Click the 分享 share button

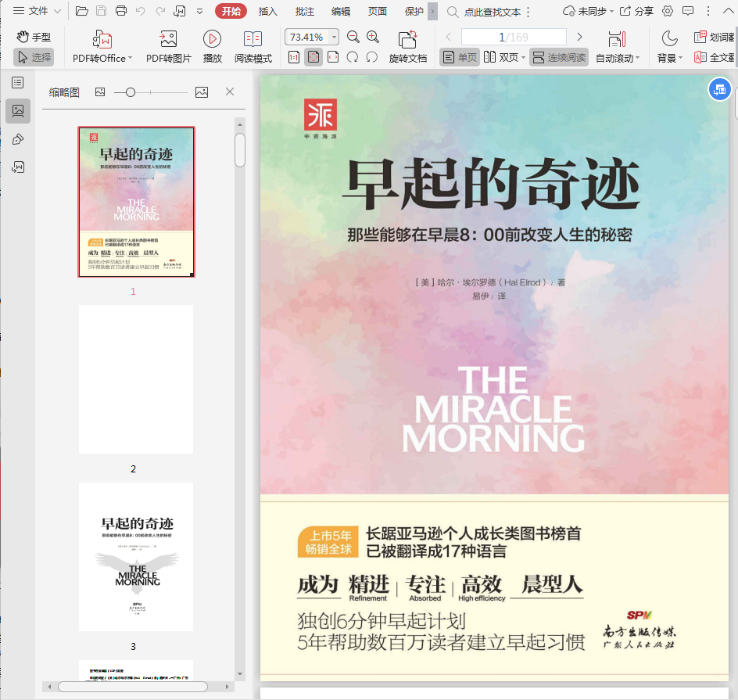point(636,11)
